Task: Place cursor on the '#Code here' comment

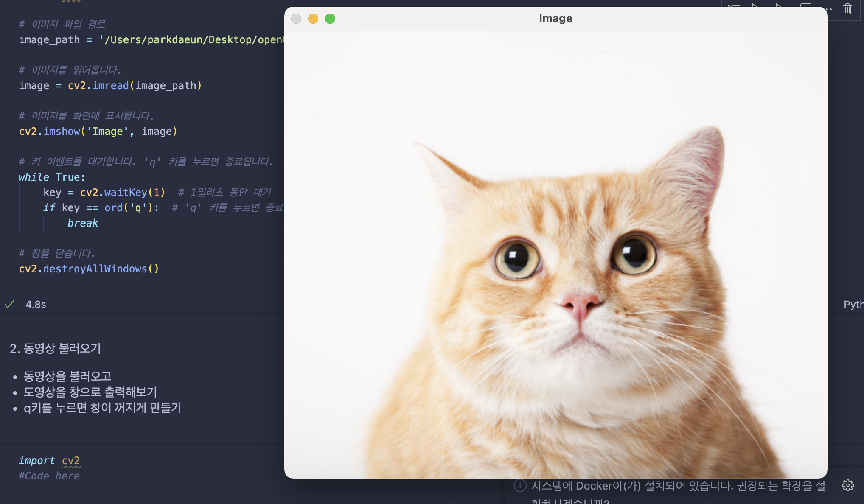Action: 49,476
